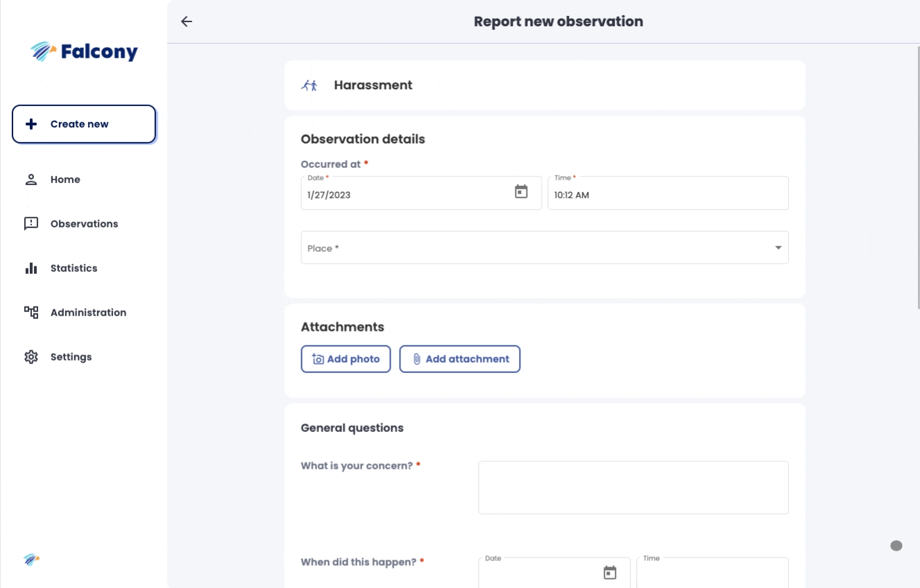920x588 pixels.
Task: Click the Statistics bar chart icon
Action: (x=31, y=268)
